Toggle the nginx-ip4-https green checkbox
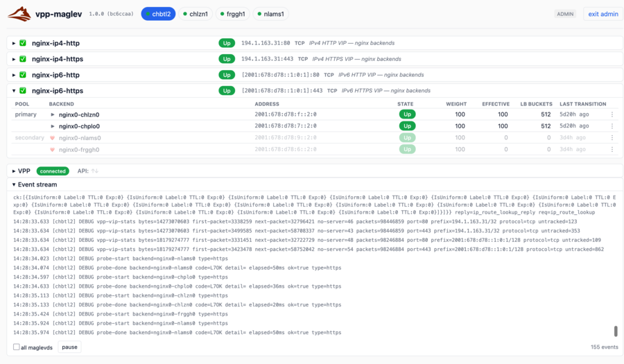624x364 pixels. pos(23,59)
